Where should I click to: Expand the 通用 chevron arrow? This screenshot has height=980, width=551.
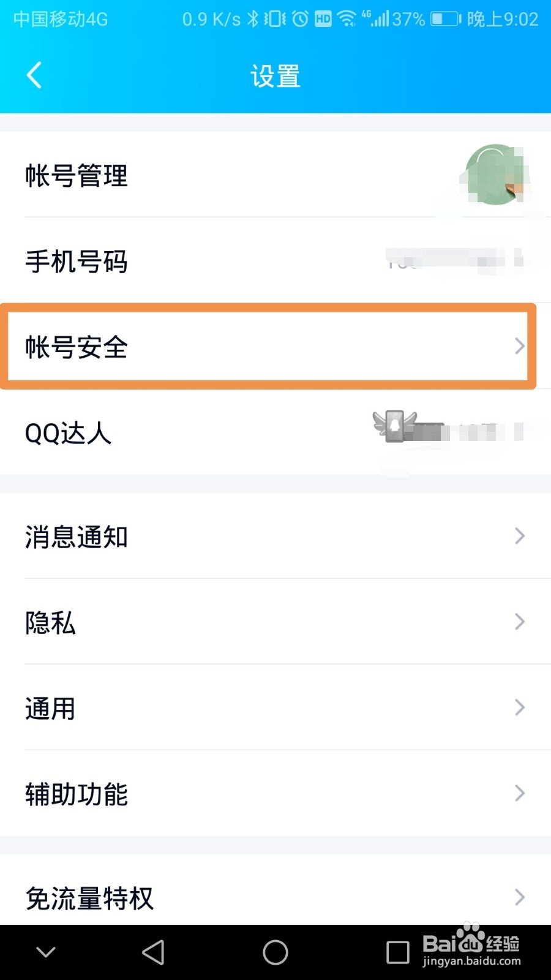click(519, 707)
